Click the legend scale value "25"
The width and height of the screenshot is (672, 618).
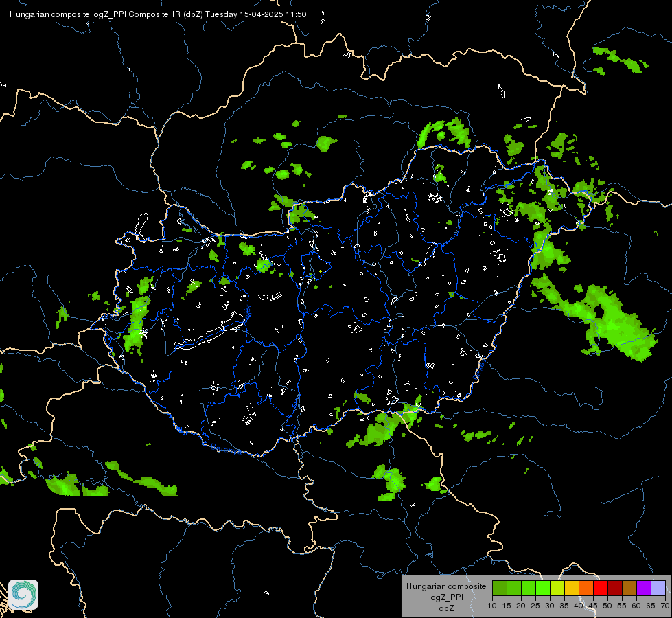[535, 606]
